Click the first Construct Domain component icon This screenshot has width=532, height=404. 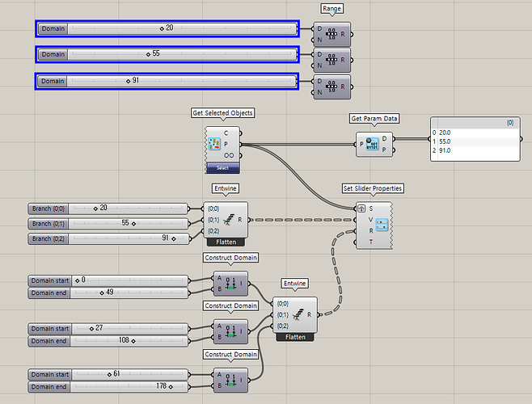click(x=230, y=284)
